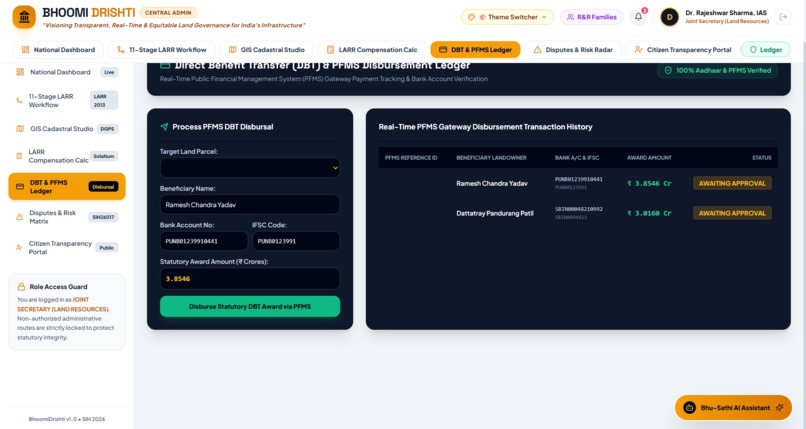The height and width of the screenshot is (429, 806).
Task: Click the Disputes & Risk Radar warning icon
Action: pyautogui.click(x=537, y=50)
